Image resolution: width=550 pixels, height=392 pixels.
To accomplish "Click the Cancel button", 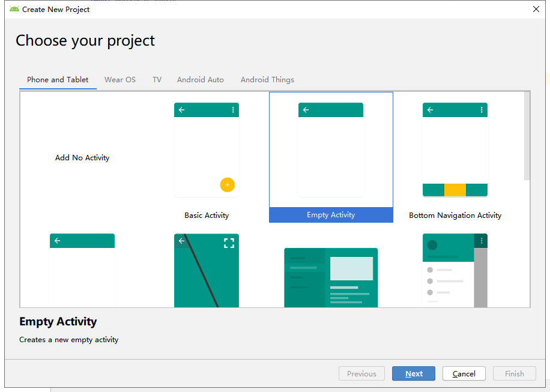I will (x=464, y=373).
